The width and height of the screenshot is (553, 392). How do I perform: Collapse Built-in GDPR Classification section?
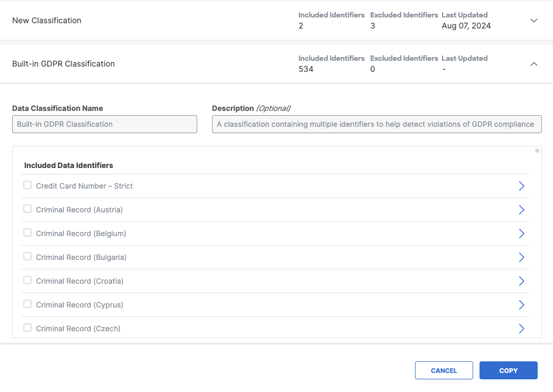(x=533, y=64)
